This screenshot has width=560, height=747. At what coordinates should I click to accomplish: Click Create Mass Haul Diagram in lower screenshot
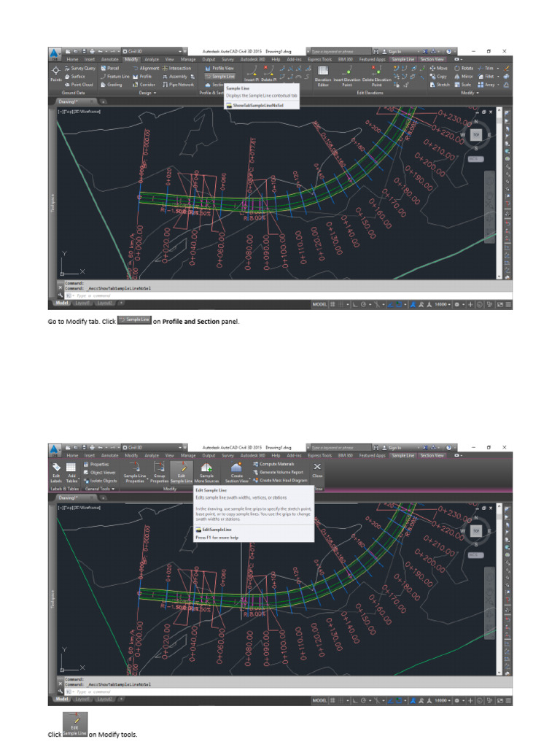[280, 480]
